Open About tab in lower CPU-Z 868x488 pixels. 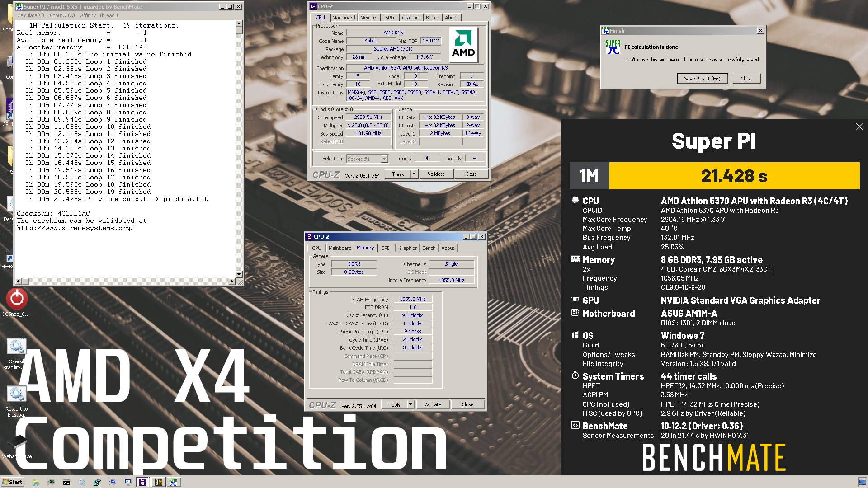click(x=448, y=248)
